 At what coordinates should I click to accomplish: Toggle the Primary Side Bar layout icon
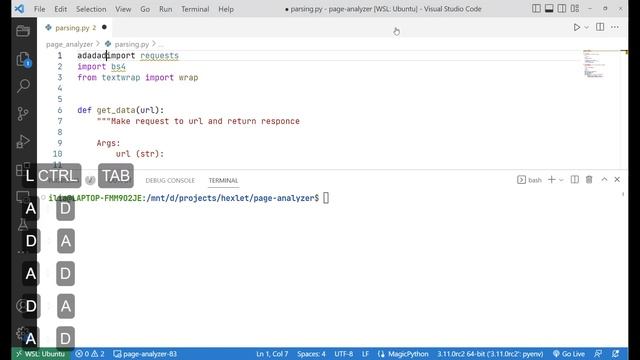536,9
